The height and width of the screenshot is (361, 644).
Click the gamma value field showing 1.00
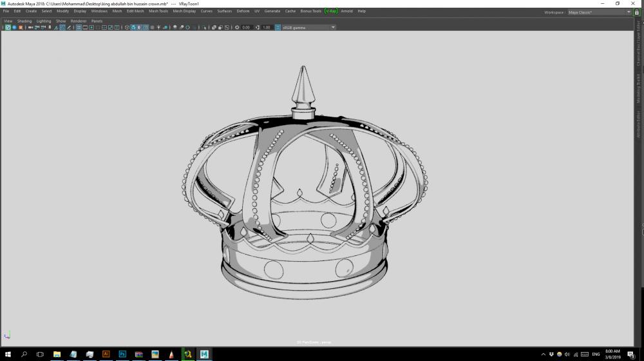click(266, 27)
